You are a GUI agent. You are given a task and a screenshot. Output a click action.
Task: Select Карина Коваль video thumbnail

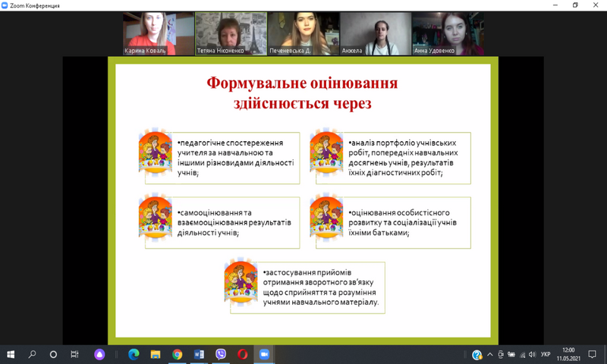point(159,33)
